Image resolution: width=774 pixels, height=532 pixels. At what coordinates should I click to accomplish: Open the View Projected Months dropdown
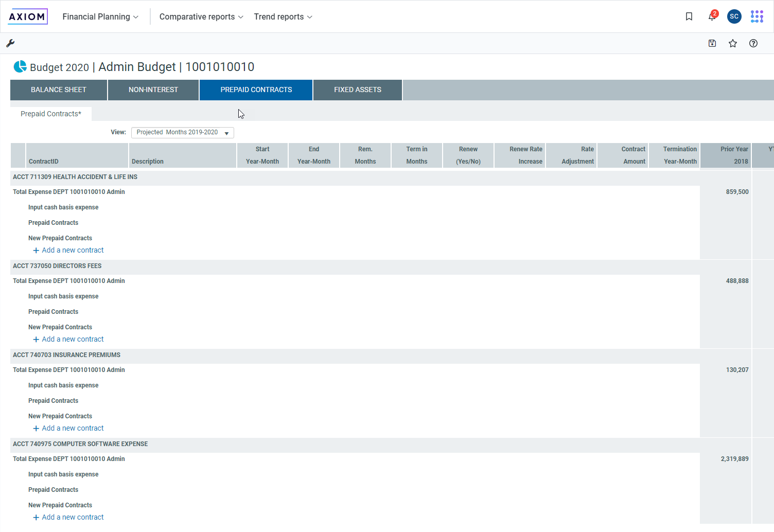183,133
